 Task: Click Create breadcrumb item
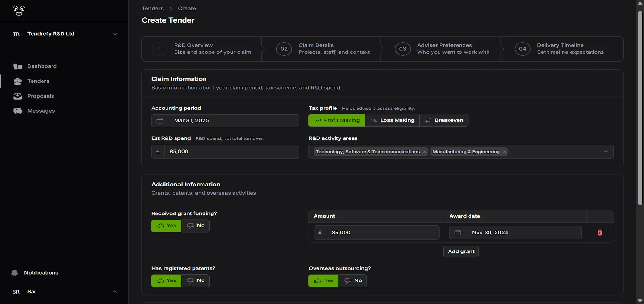(187, 8)
